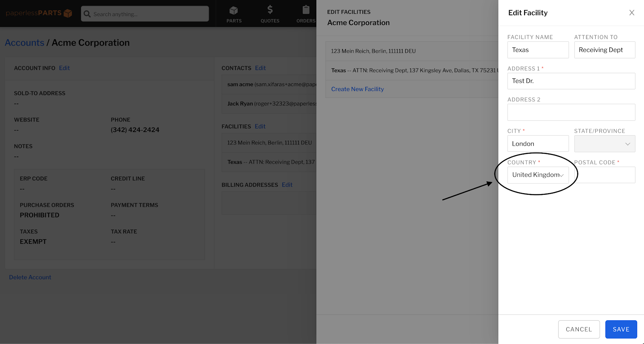Focus the Search anything field

click(145, 14)
